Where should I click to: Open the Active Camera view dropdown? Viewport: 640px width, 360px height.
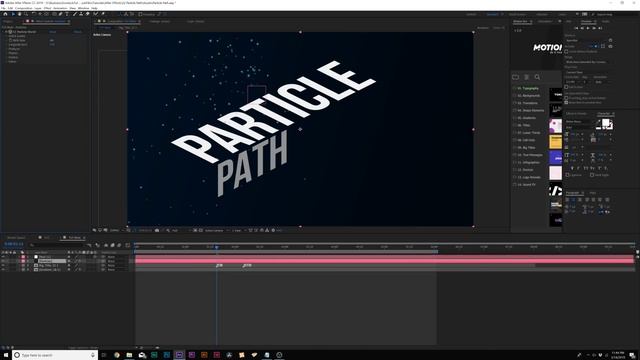click(x=216, y=230)
